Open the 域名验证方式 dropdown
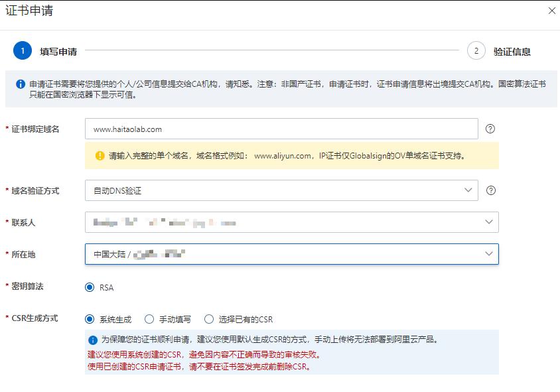Viewport: 560px width, 392px height. click(x=281, y=190)
